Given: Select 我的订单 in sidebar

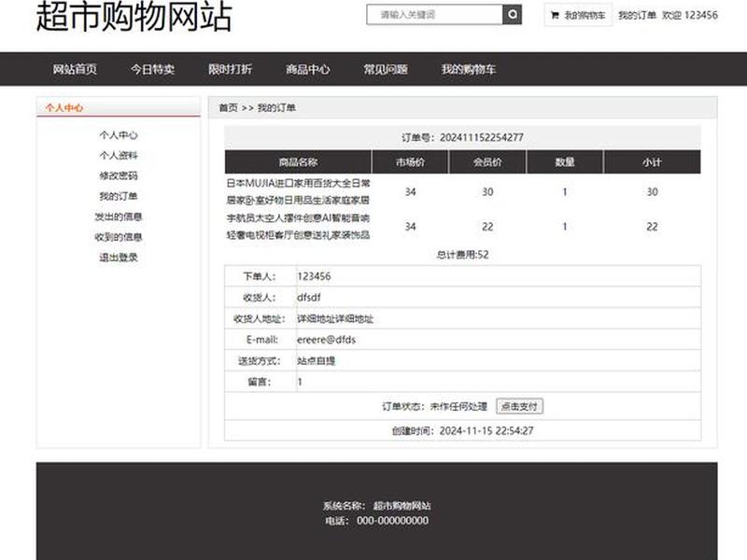Looking at the screenshot, I should [119, 196].
